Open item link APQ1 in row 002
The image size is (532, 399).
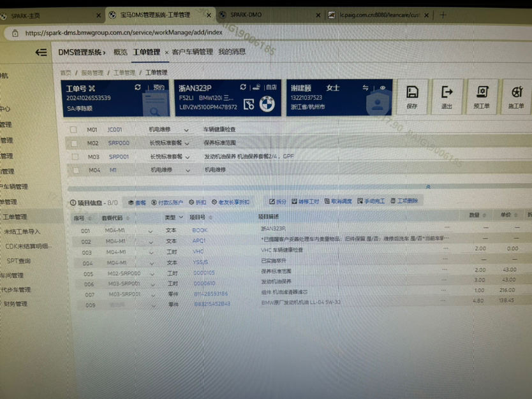199,241
